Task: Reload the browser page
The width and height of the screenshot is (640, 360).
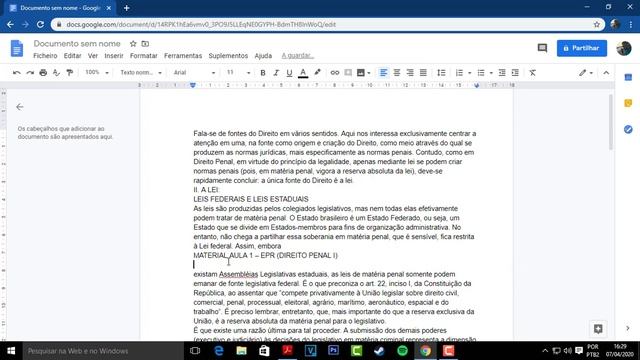Action: [x=40, y=24]
